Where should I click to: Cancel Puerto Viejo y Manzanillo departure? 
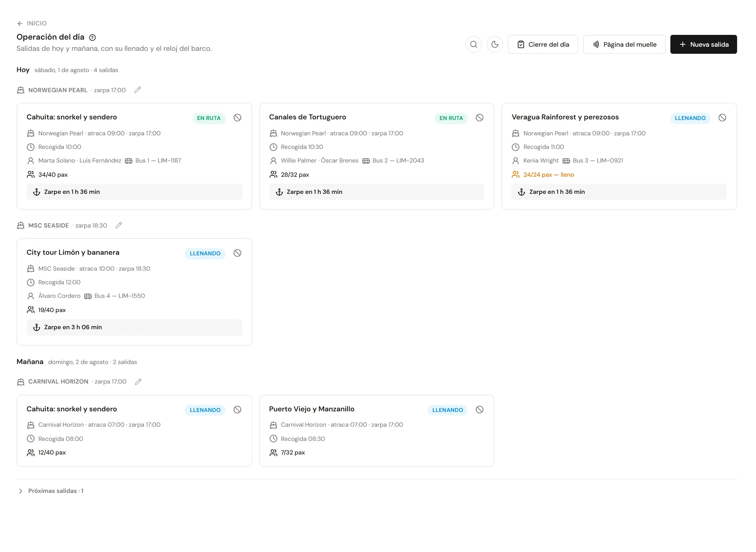480,410
